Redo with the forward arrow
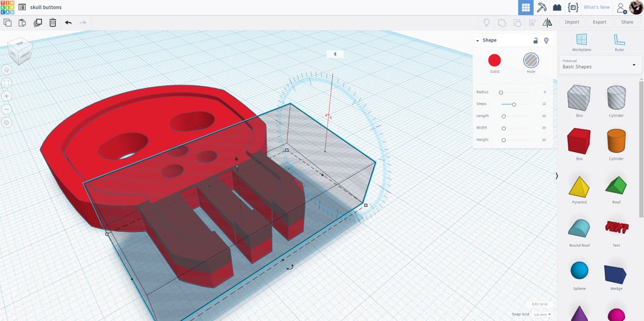Screen dimensions: 644x321 pos(83,23)
